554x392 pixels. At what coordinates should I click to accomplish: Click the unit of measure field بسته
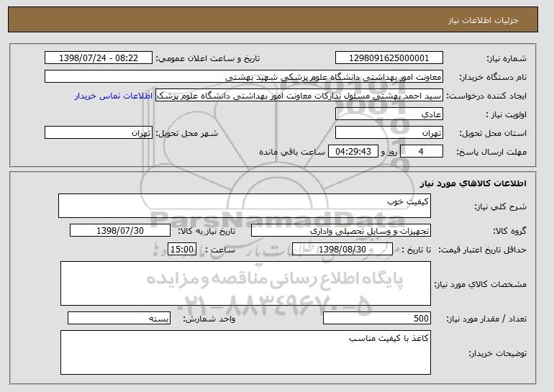tap(119, 318)
